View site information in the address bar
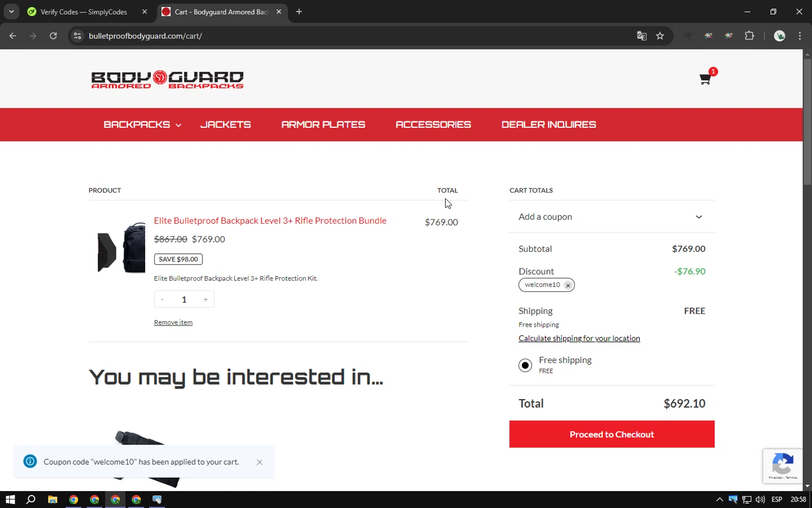This screenshot has height=508, width=812. click(x=77, y=36)
